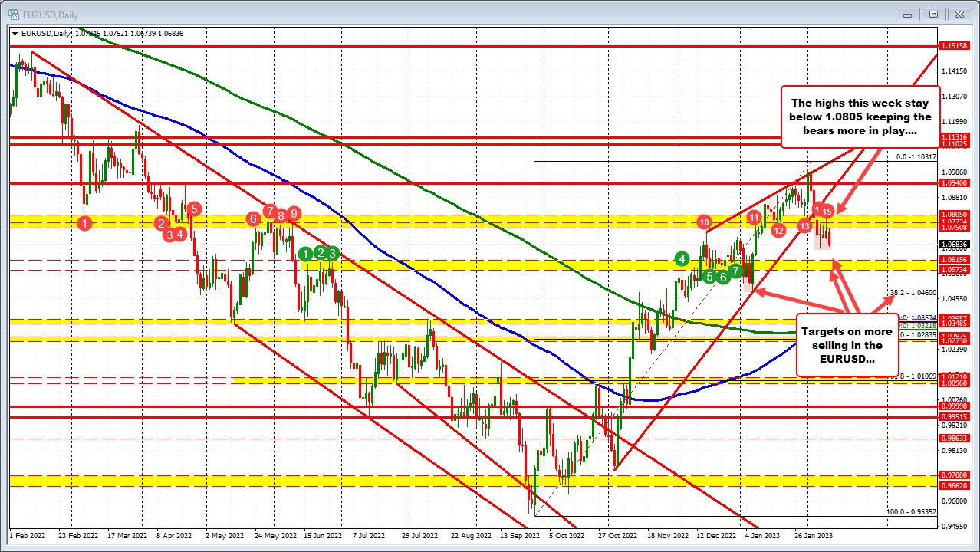Click green marker 1 in the June price cluster

coord(307,253)
